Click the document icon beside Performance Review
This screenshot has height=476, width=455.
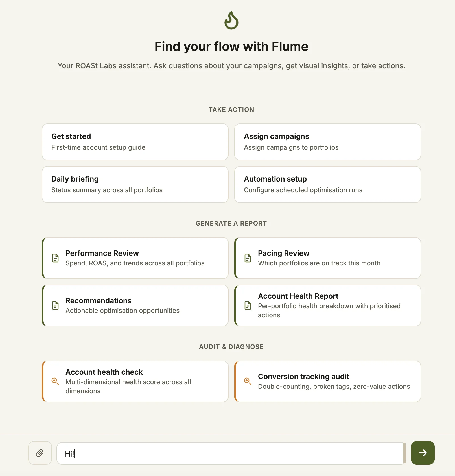coord(55,258)
